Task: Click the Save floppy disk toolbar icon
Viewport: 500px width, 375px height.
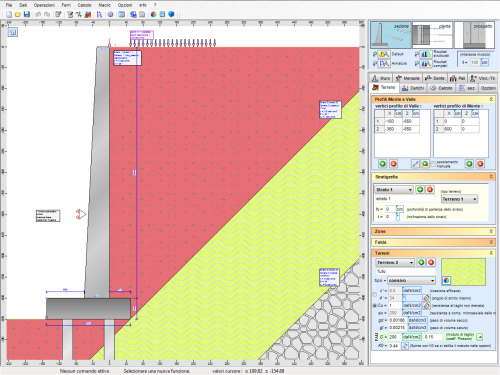Action: point(27,14)
